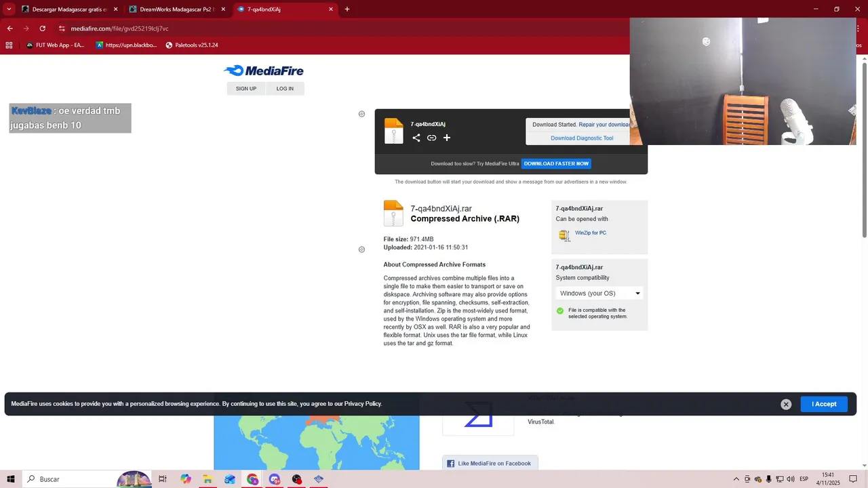Open a new browser tab with plus

tap(347, 9)
